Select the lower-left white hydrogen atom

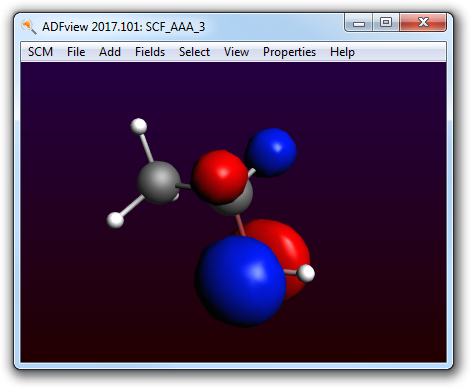click(115, 220)
